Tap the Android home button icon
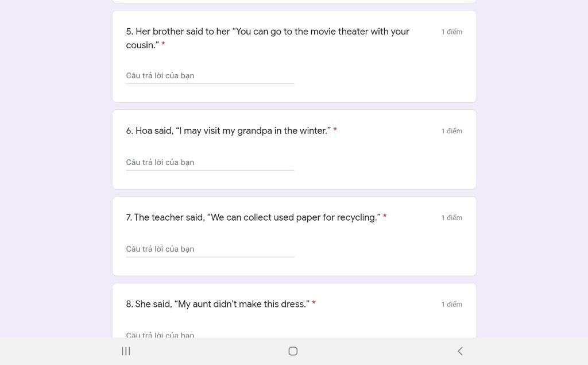Viewport: 588px width, 365px height. tap(293, 351)
